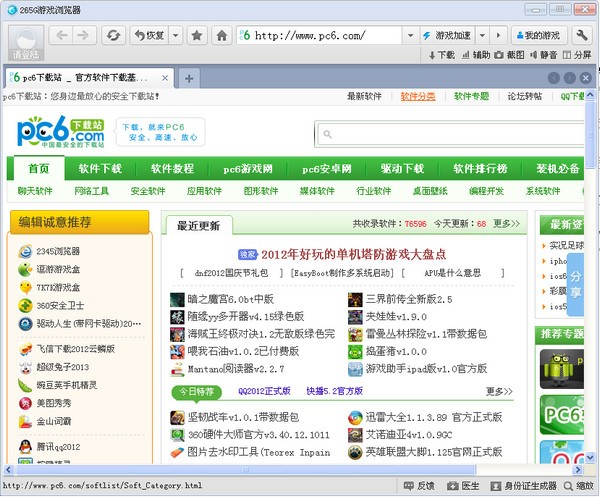The height and width of the screenshot is (497, 600).
Task: Open the 软件专题 link
Action: pos(471,96)
